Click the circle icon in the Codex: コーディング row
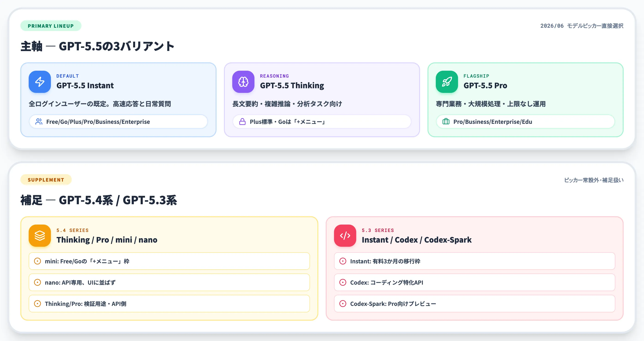The width and height of the screenshot is (644, 341). [x=343, y=282]
